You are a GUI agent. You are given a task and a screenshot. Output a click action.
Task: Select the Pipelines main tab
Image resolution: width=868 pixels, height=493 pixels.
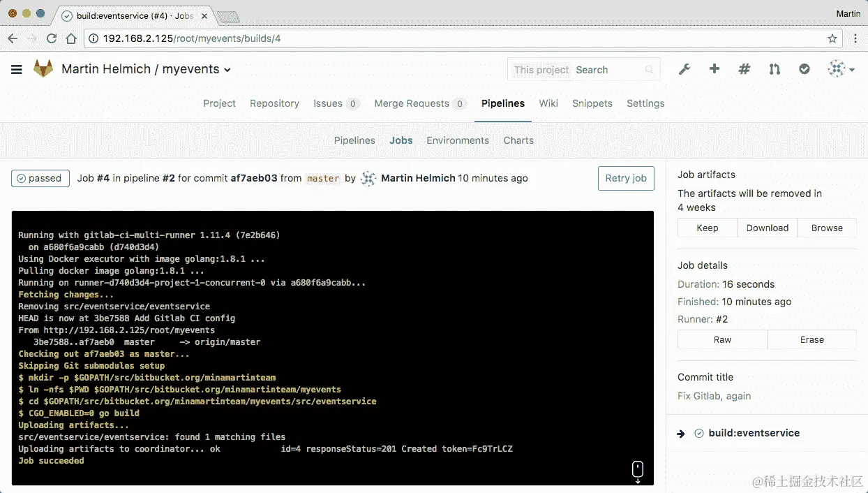[503, 103]
